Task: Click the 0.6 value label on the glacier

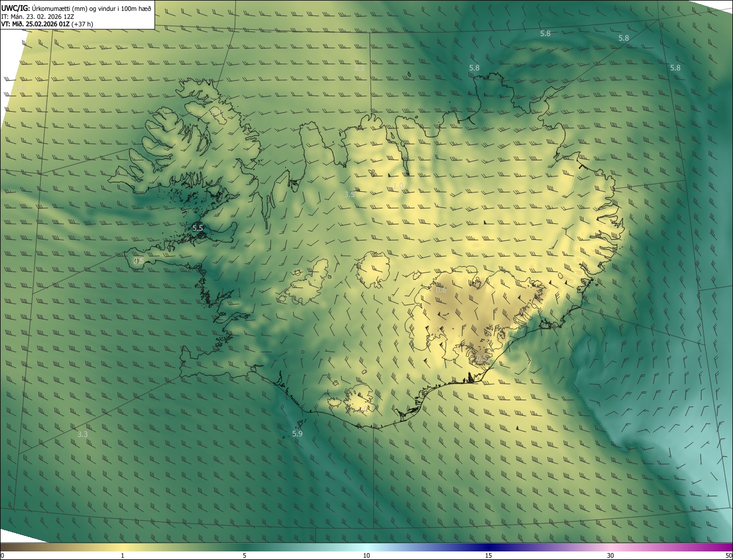Action: click(x=441, y=290)
